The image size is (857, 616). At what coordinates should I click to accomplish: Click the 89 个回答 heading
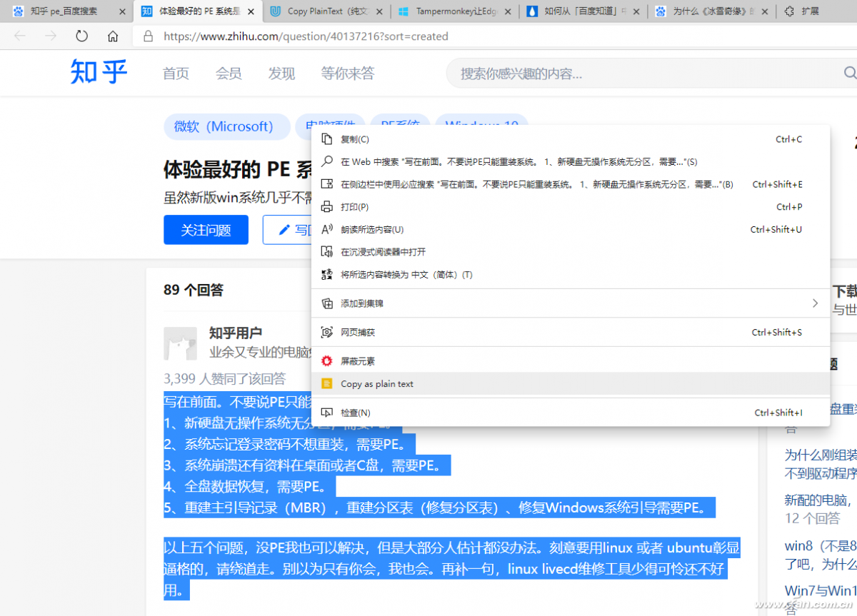194,290
